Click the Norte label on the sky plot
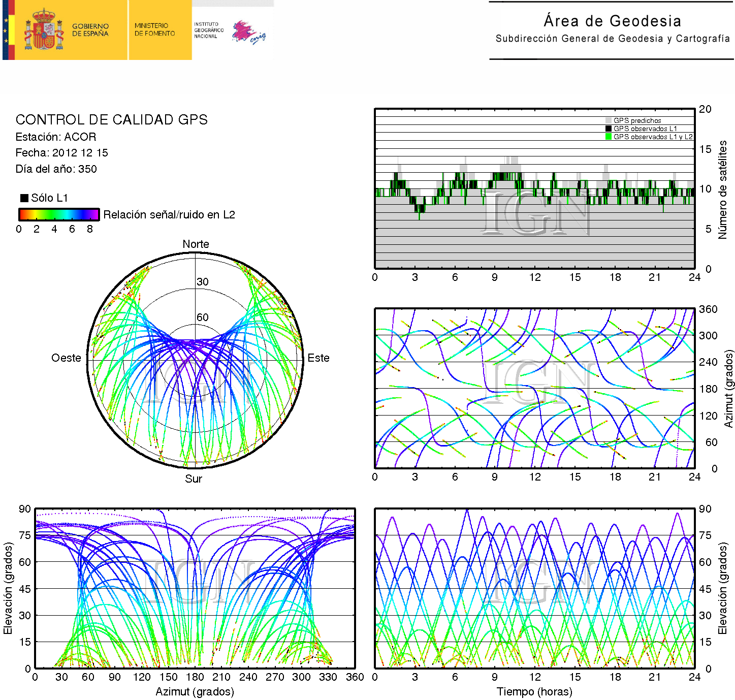The width and height of the screenshot is (735, 700). coord(196,244)
